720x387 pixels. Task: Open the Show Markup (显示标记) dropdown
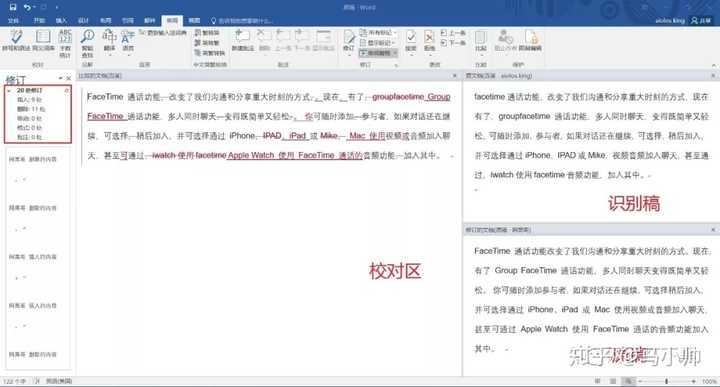pyautogui.click(x=378, y=43)
